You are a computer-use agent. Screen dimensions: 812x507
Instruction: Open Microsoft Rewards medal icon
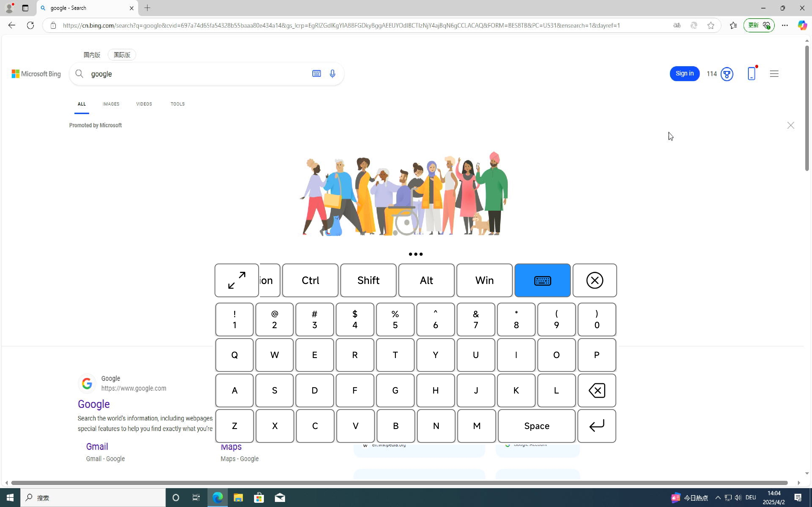[727, 74]
